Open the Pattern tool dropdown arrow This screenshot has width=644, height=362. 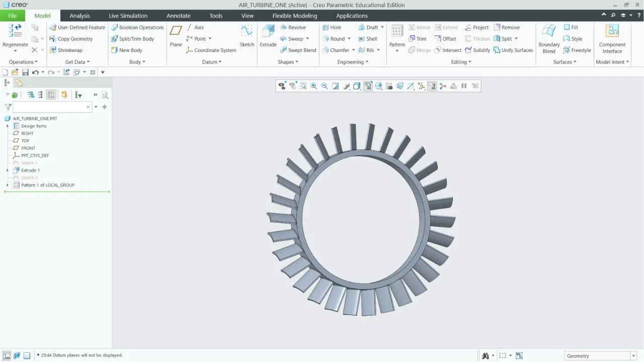click(397, 51)
